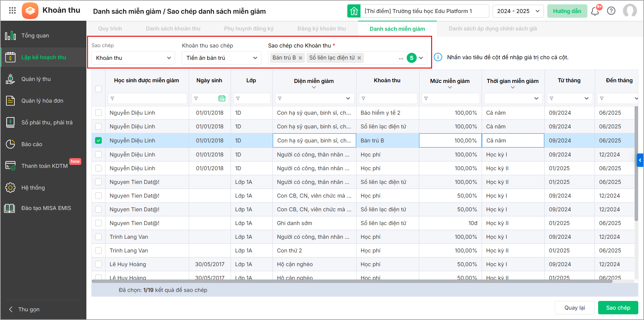Remove the Bán trú B tag
Viewport: 644px width, 320px height.
(x=301, y=58)
